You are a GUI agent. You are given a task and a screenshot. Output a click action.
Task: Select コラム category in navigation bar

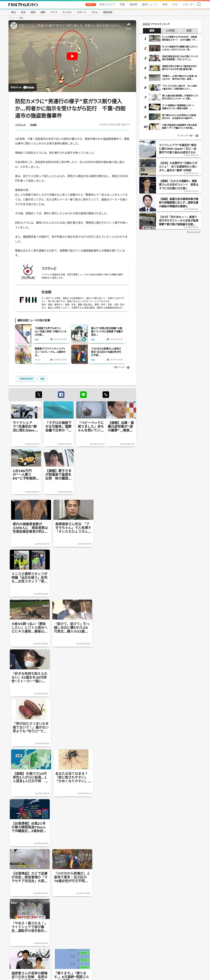[x=95, y=12]
